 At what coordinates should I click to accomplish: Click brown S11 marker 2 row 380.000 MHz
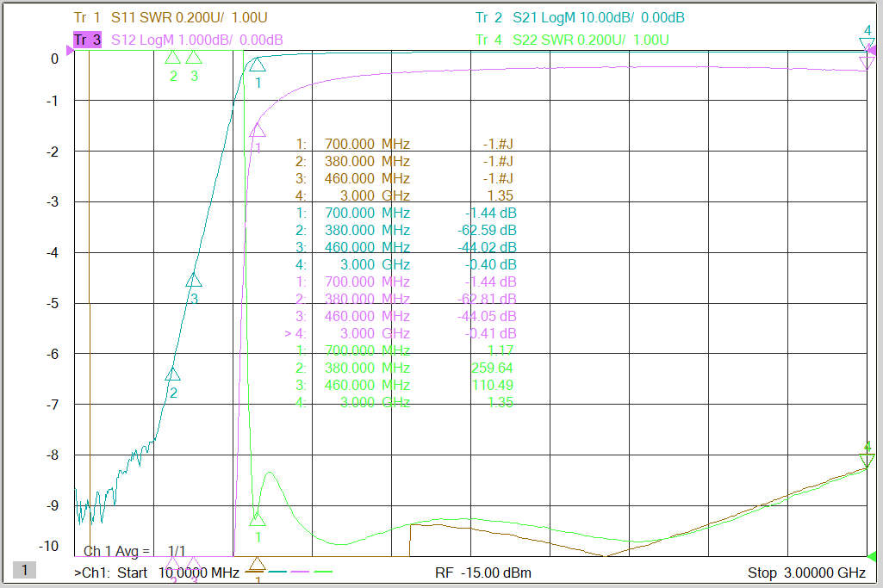tap(405, 162)
